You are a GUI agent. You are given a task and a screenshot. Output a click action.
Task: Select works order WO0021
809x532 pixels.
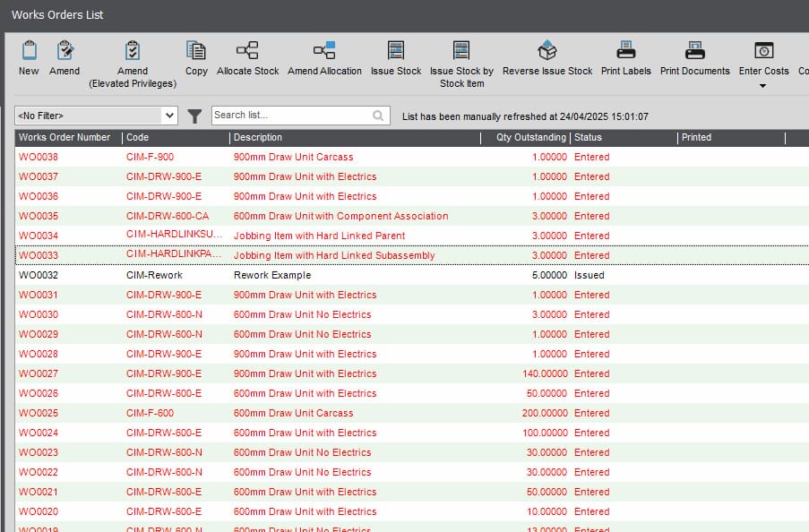(x=39, y=492)
